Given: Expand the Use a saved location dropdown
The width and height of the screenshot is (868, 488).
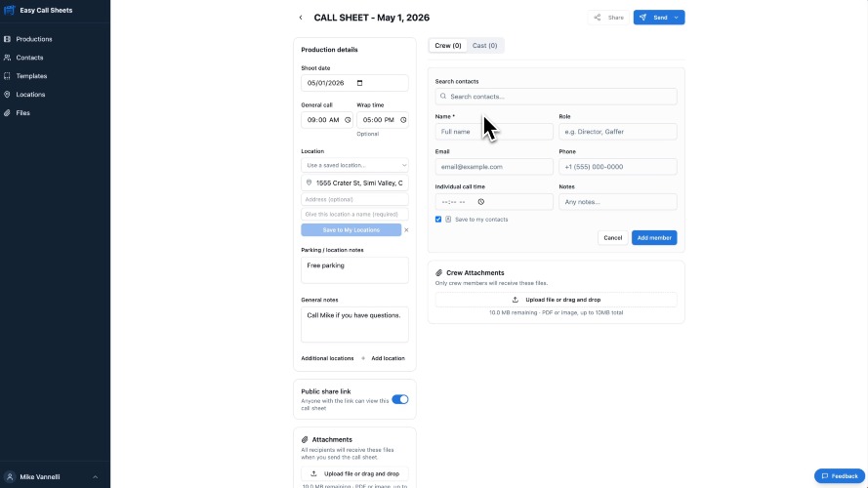Looking at the screenshot, I should pos(354,166).
